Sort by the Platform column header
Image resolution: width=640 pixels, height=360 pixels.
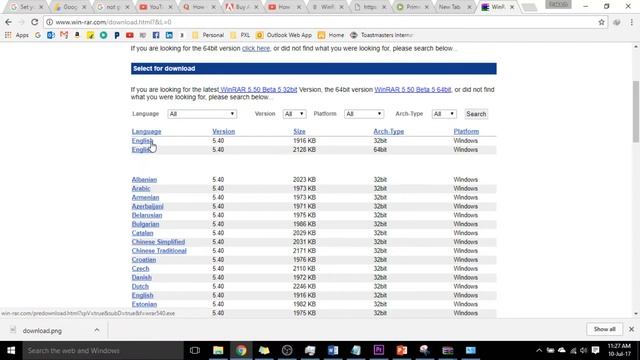[x=466, y=131]
